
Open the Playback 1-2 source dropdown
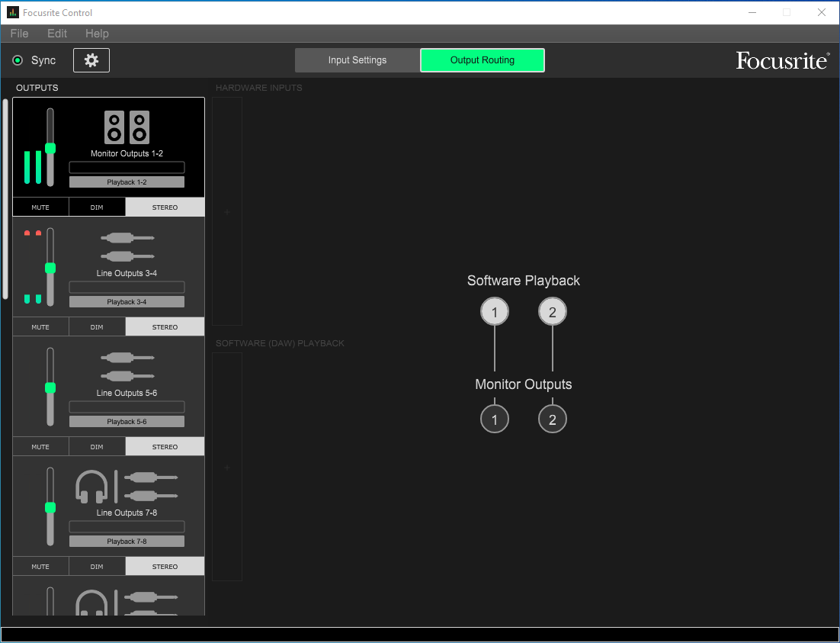coord(127,182)
